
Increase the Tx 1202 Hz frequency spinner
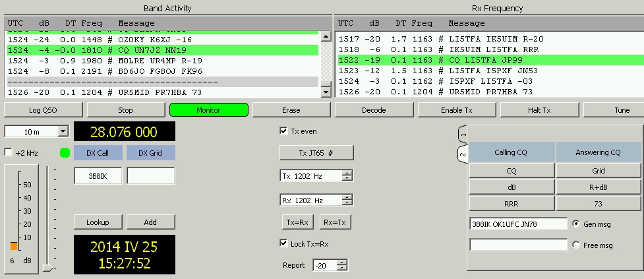[x=347, y=173]
